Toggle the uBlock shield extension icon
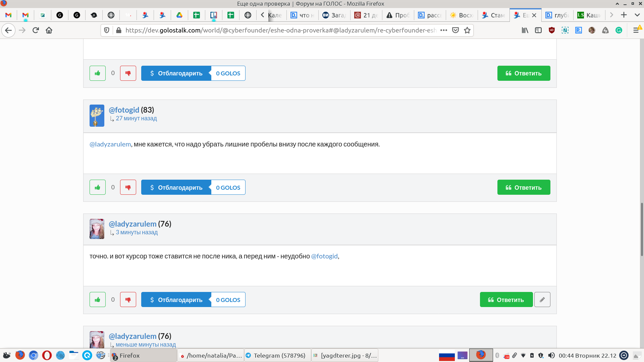644x362 pixels. point(552,30)
